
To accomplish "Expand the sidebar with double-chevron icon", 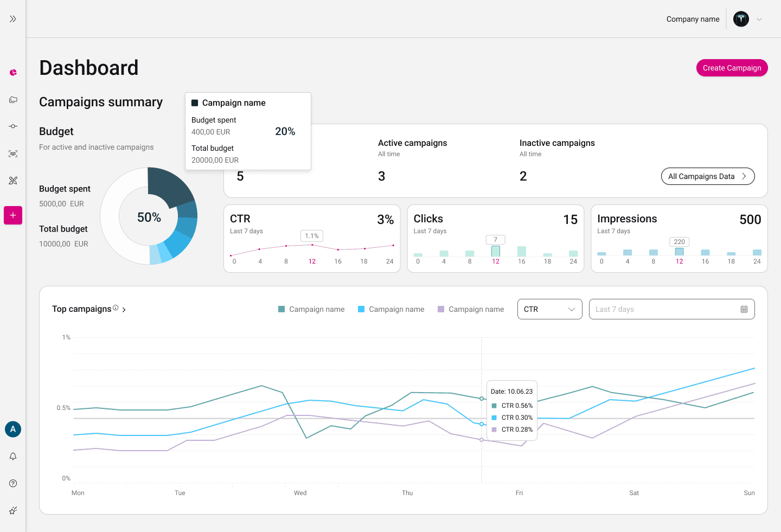I will (x=13, y=19).
